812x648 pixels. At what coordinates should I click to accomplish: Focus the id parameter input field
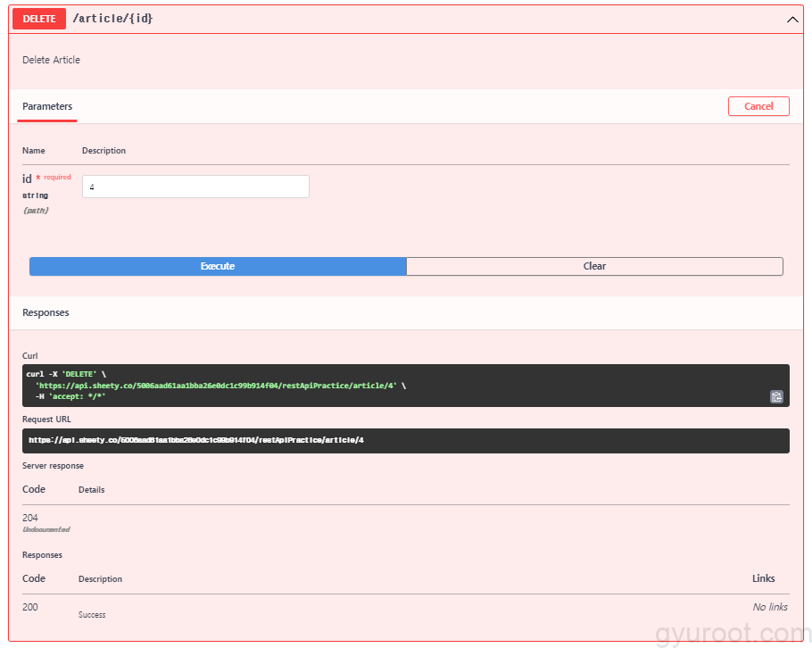[195, 187]
